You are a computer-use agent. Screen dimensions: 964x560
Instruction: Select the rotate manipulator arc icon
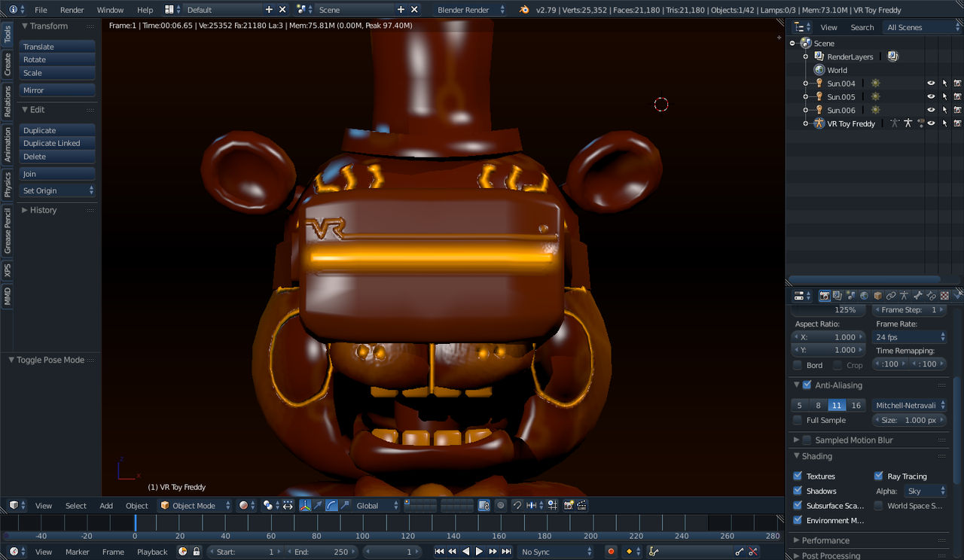(x=331, y=505)
